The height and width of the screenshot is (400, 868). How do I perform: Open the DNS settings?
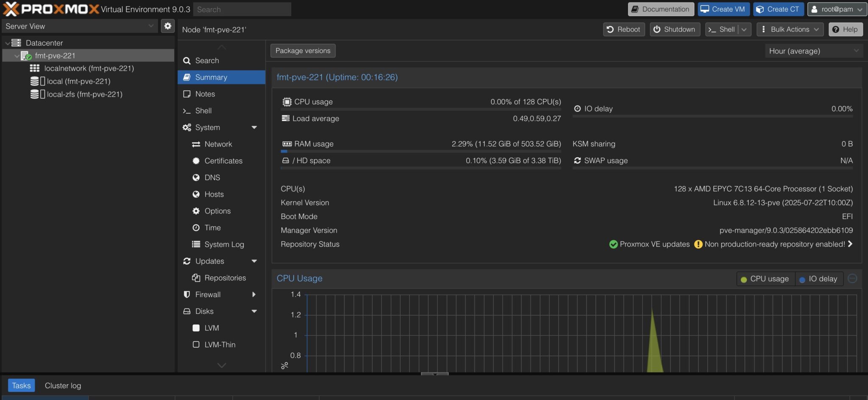(x=212, y=178)
